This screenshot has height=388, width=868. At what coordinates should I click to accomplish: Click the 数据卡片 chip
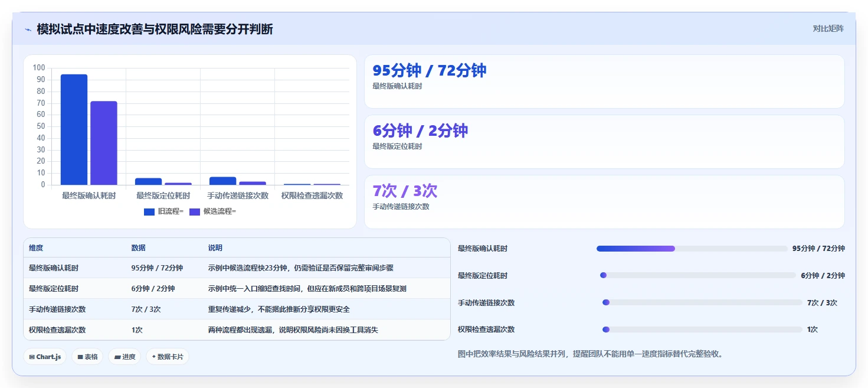pos(168,357)
